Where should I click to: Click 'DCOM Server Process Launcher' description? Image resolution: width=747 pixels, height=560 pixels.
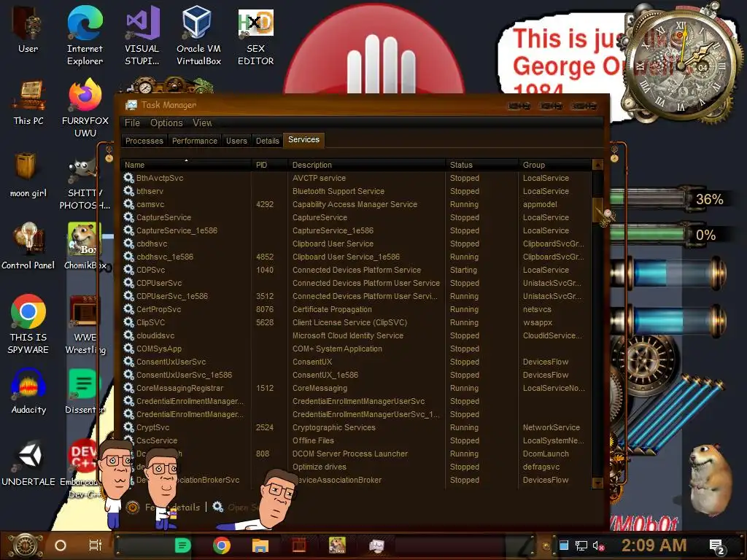click(x=350, y=454)
